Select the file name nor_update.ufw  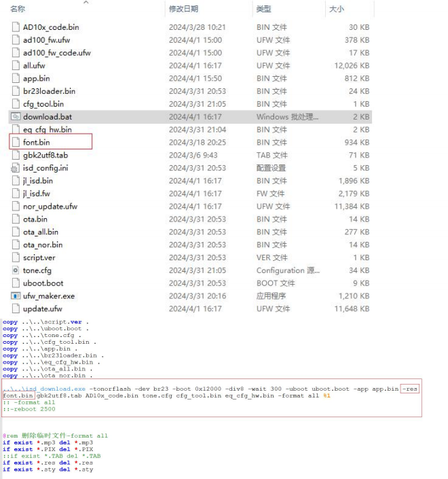click(x=50, y=207)
